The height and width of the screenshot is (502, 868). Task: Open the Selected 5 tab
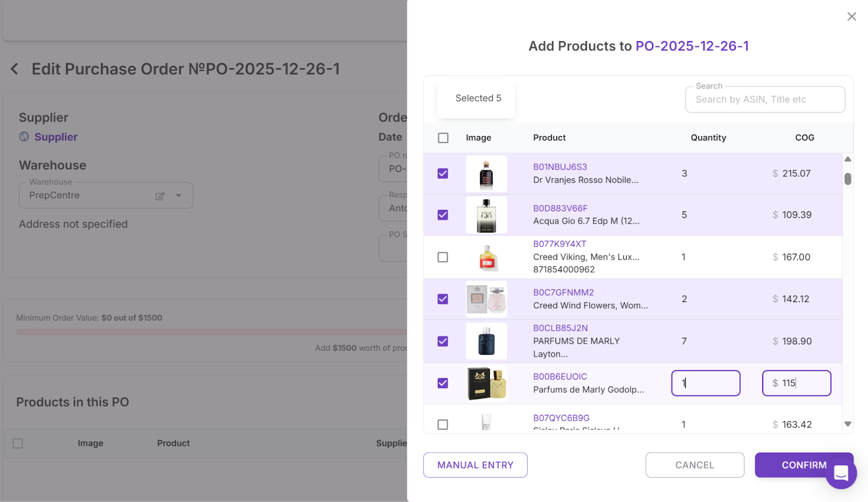(478, 98)
